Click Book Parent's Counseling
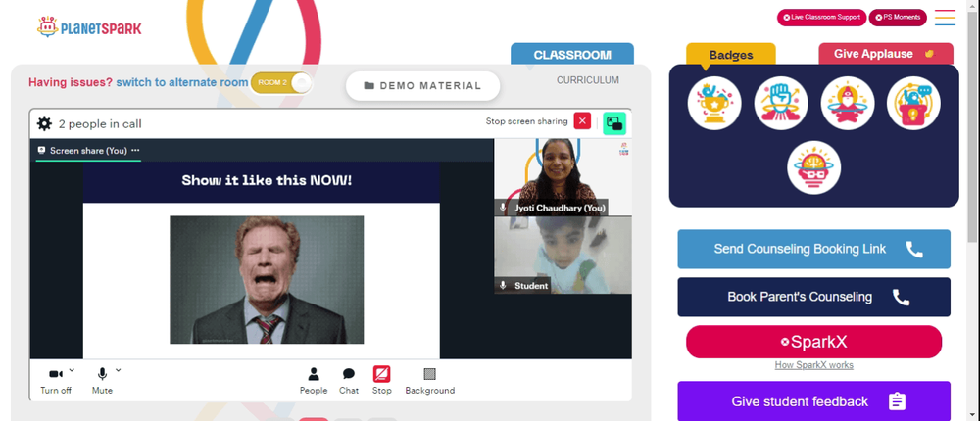Screen dimensions: 980x421 (813, 297)
